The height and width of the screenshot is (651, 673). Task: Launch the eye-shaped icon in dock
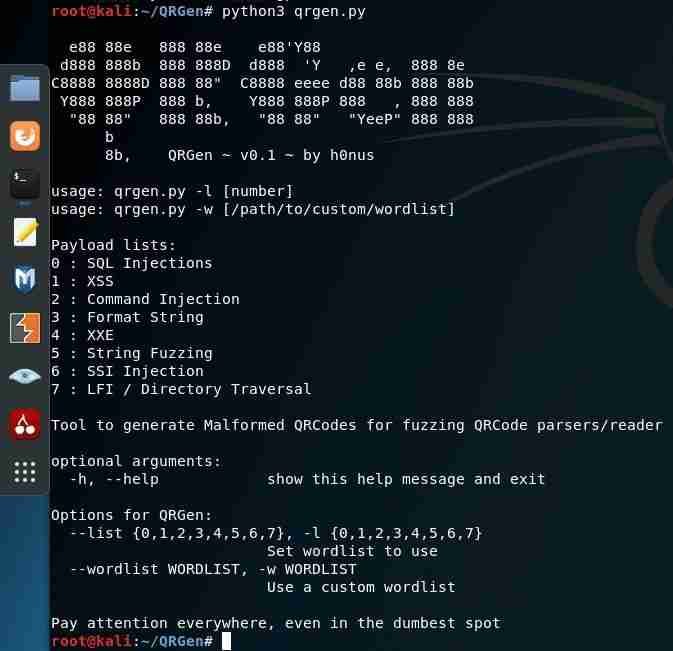pos(25,376)
